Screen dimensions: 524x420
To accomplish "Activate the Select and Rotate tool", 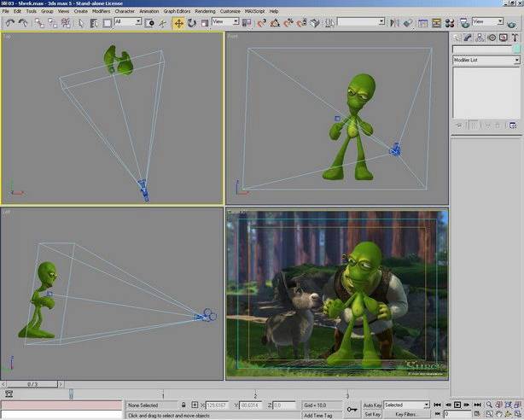I will click(x=192, y=23).
